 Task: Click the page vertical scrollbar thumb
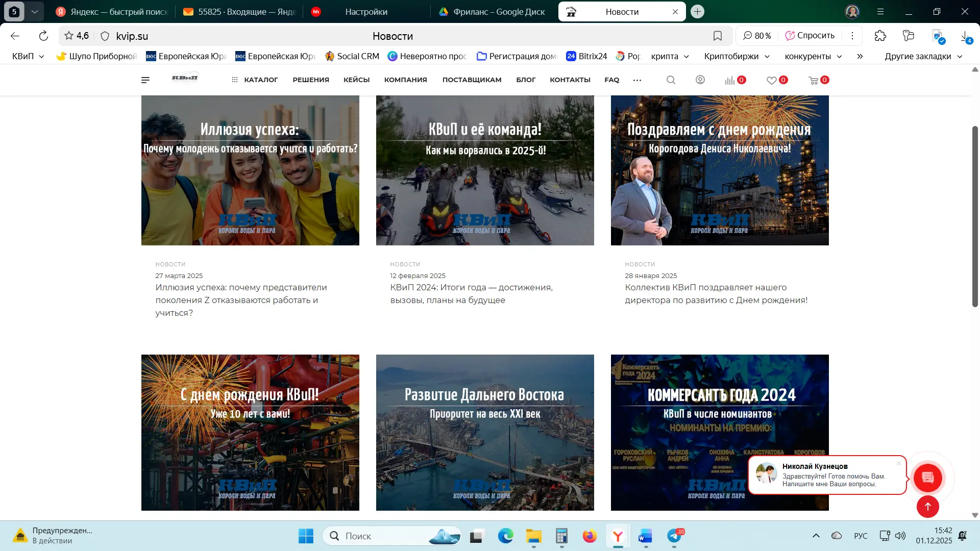[975, 216]
